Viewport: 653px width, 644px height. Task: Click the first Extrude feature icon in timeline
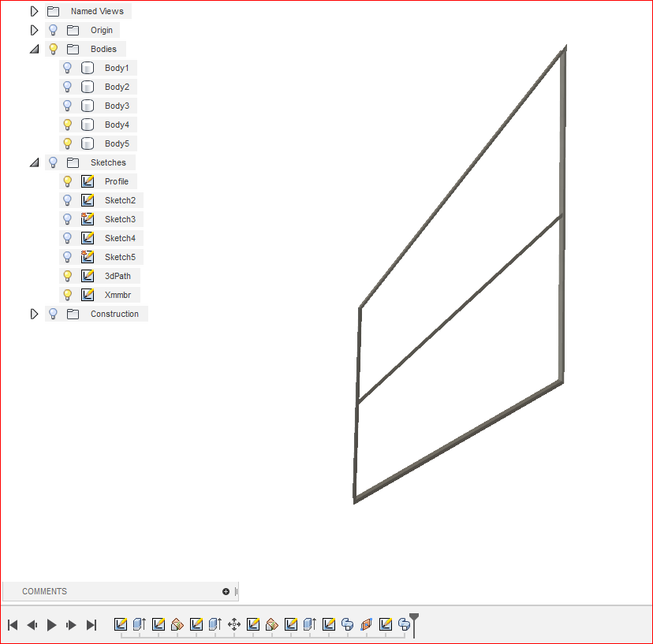pos(139,624)
